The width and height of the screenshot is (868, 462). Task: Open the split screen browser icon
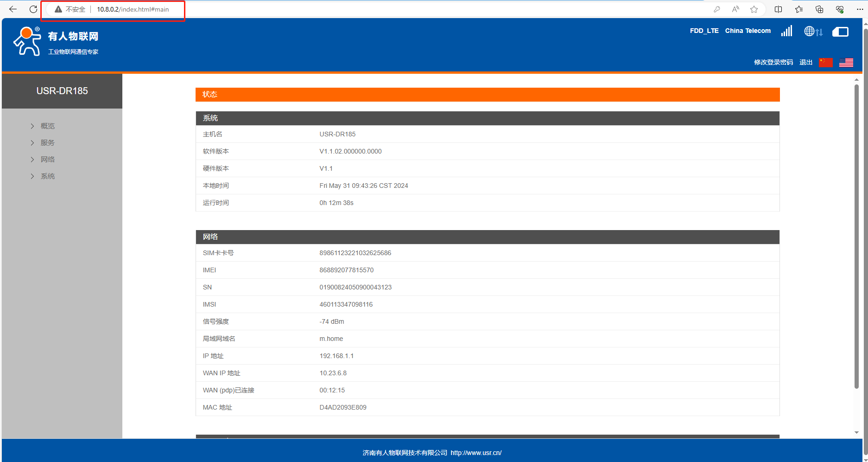[778, 9]
